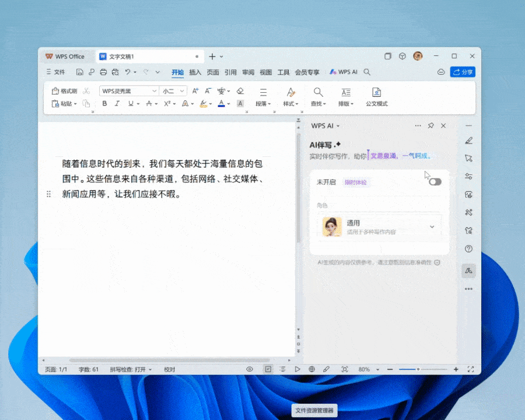Switch to the 审阅 ribbon tab
The width and height of the screenshot is (525, 420).
[248, 72]
